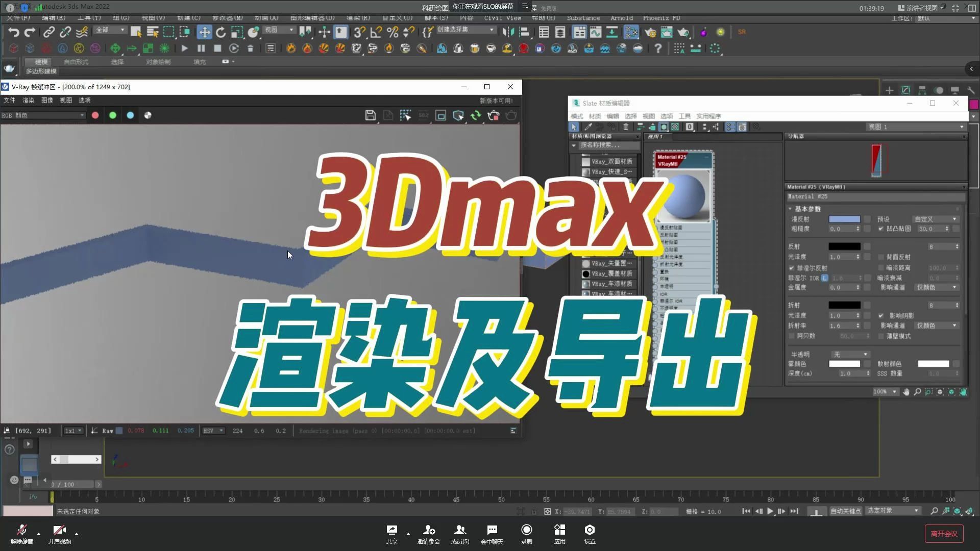Viewport: 980px width, 551px height.
Task: Click the save image icon in V-Ray buffer
Action: (x=371, y=115)
